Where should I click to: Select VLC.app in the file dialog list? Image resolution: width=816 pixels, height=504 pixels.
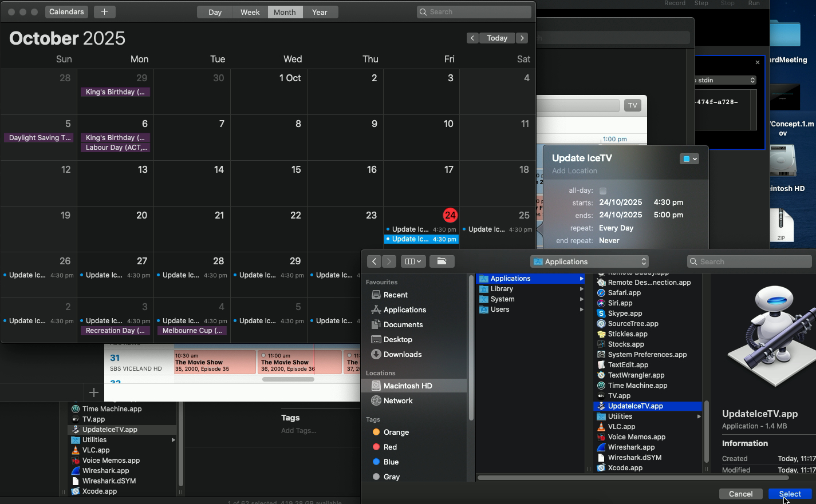coord(622,427)
